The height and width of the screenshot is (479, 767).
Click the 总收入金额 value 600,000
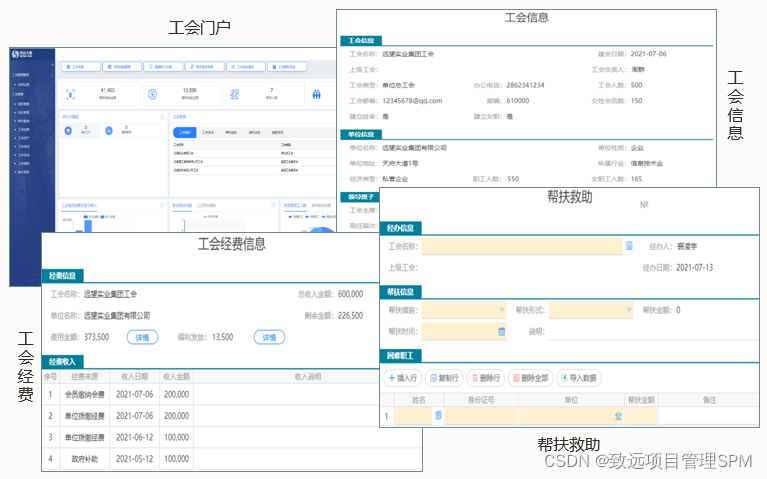(350, 294)
